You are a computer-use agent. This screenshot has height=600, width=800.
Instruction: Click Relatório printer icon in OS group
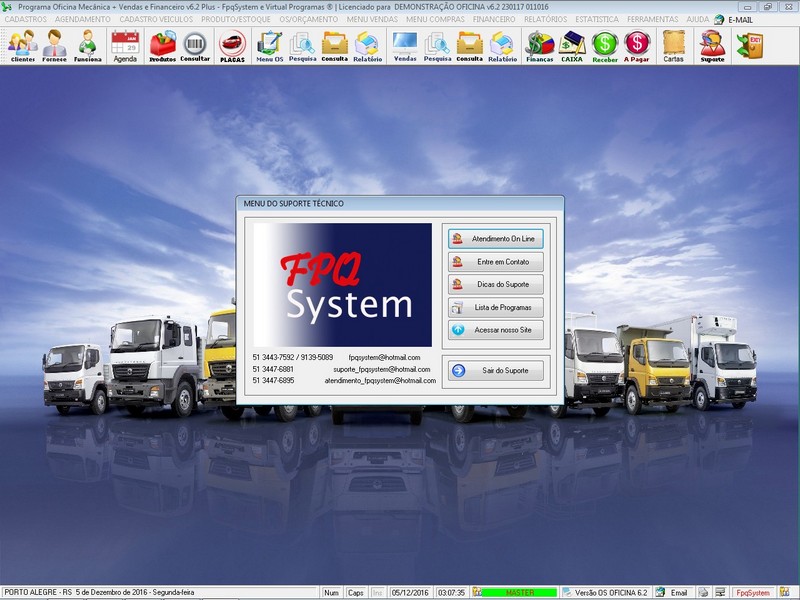pyautogui.click(x=367, y=46)
